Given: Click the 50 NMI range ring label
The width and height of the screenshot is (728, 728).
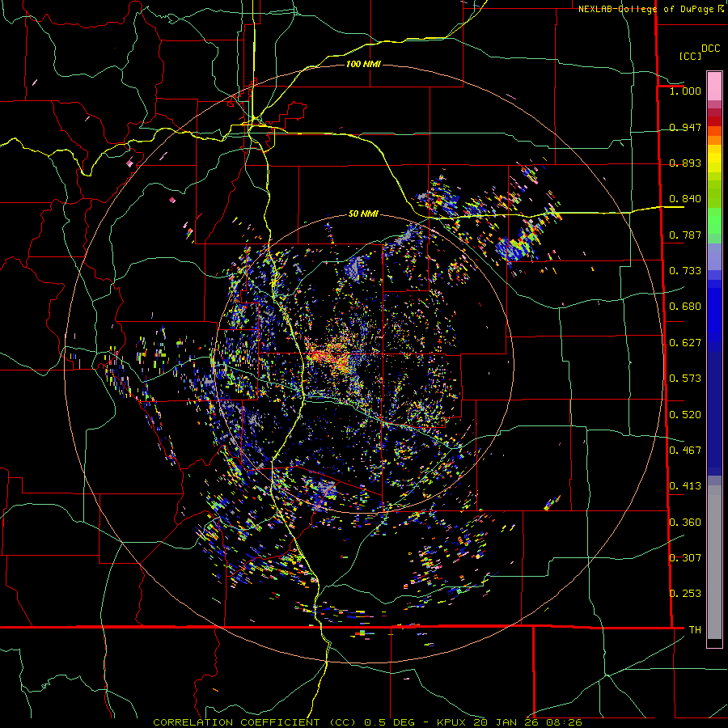Looking at the screenshot, I should coord(363,214).
